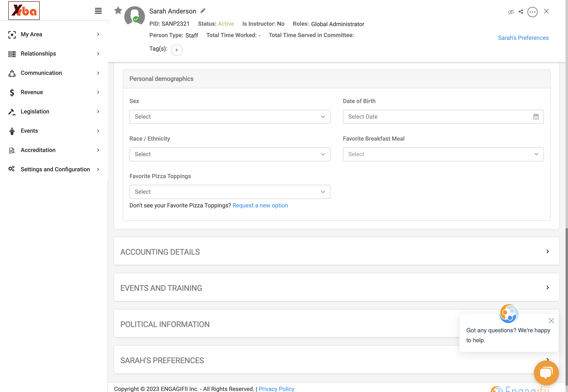The height and width of the screenshot is (392, 568).
Task: Close the help chat popup
Action: (551, 320)
